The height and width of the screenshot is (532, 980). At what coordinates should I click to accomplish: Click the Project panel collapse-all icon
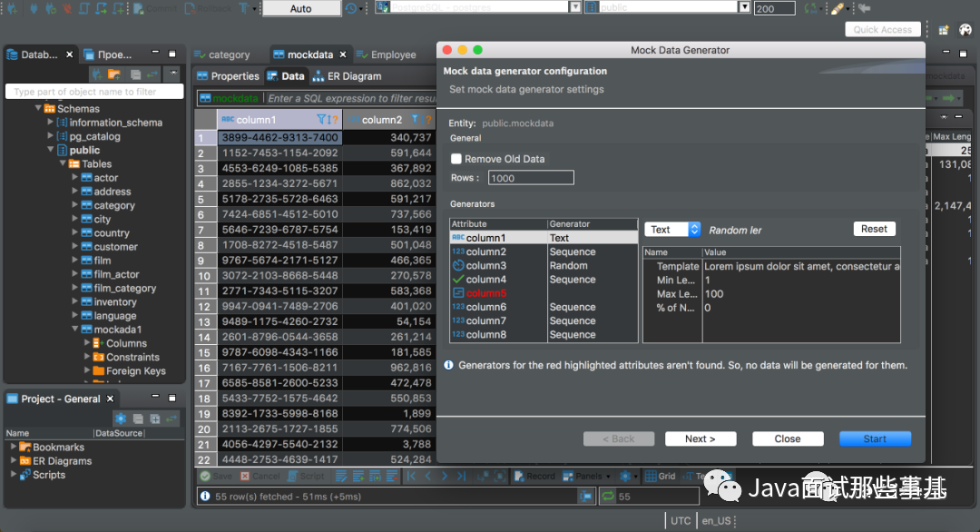coord(138,419)
